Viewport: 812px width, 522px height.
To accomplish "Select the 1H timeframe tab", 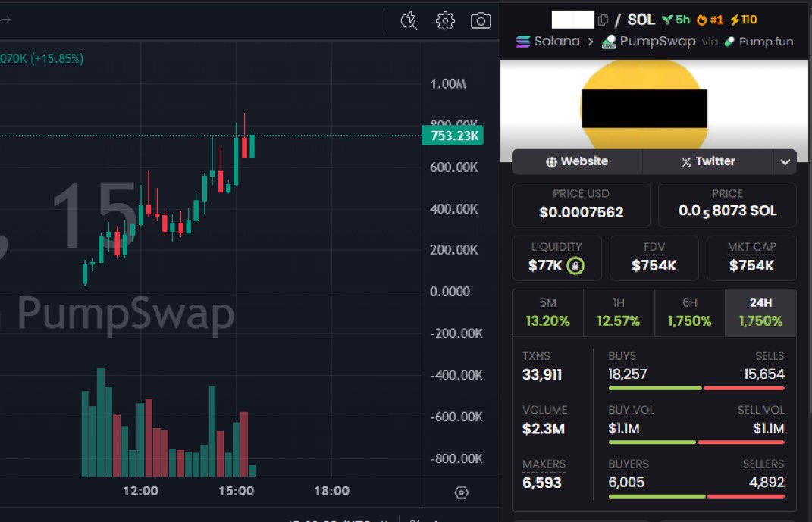I will (619, 312).
